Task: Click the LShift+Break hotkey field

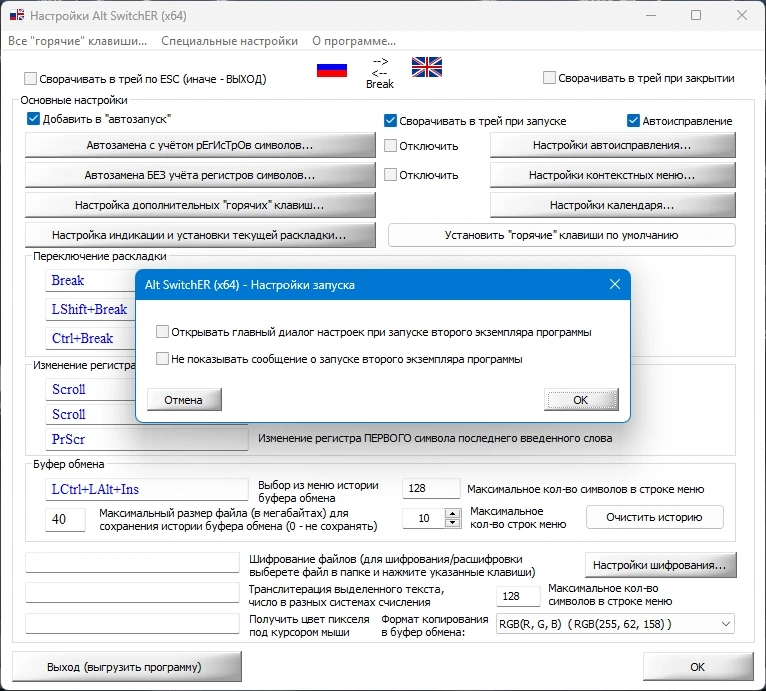Action: click(90, 309)
